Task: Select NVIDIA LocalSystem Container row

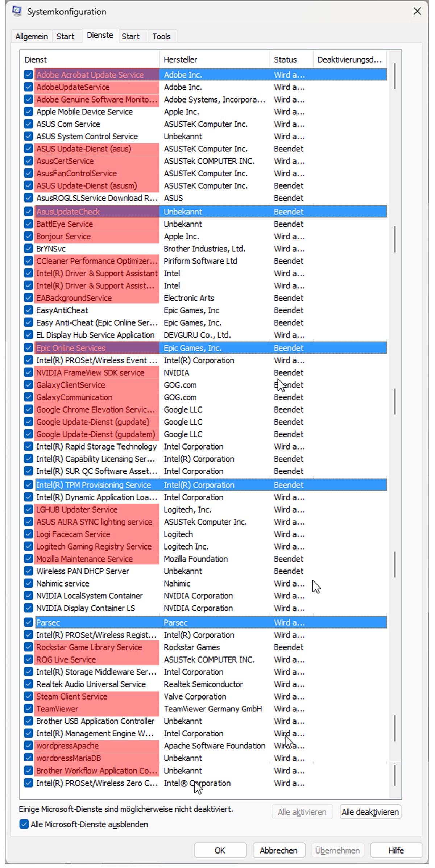Action: pyautogui.click(x=205, y=596)
